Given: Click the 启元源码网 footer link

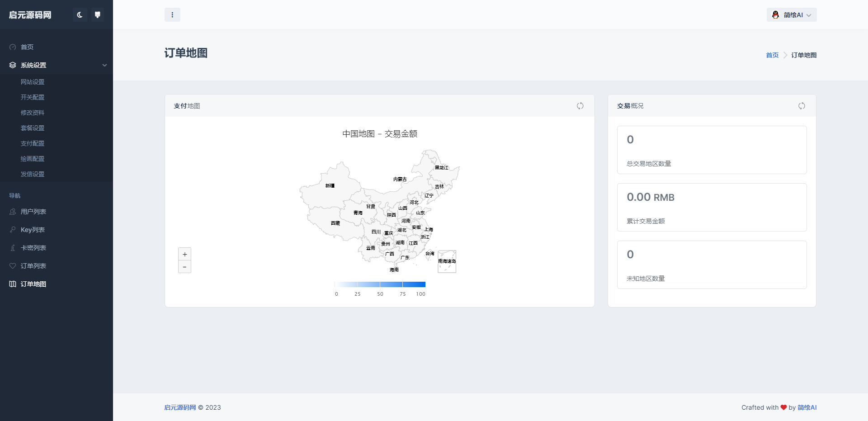Looking at the screenshot, I should [x=180, y=407].
